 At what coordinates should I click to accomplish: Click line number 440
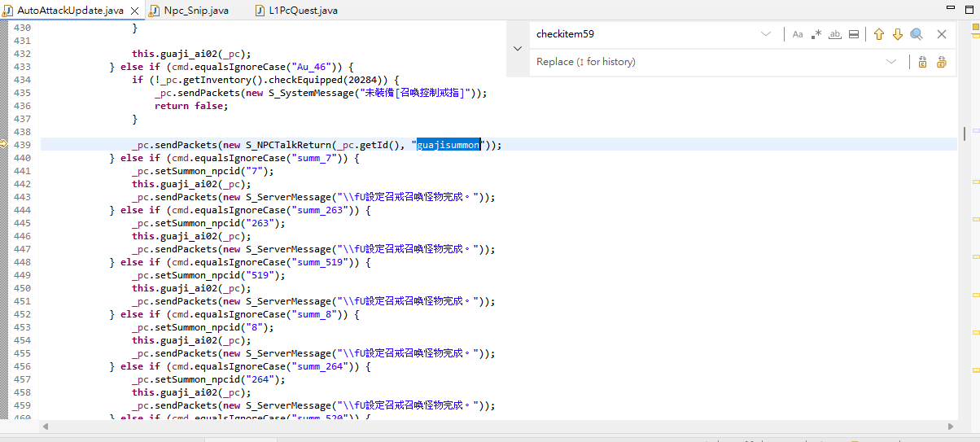pyautogui.click(x=23, y=158)
